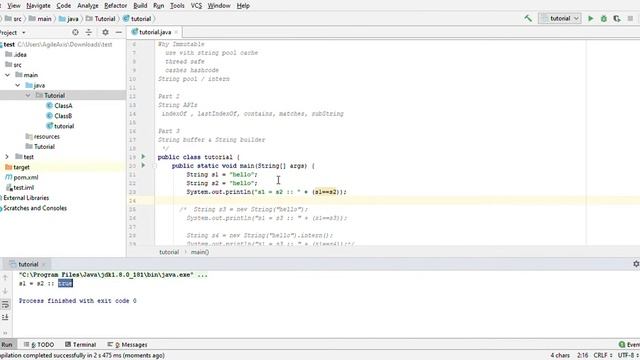Click the Collapse All icon in Project panel

[89, 32]
